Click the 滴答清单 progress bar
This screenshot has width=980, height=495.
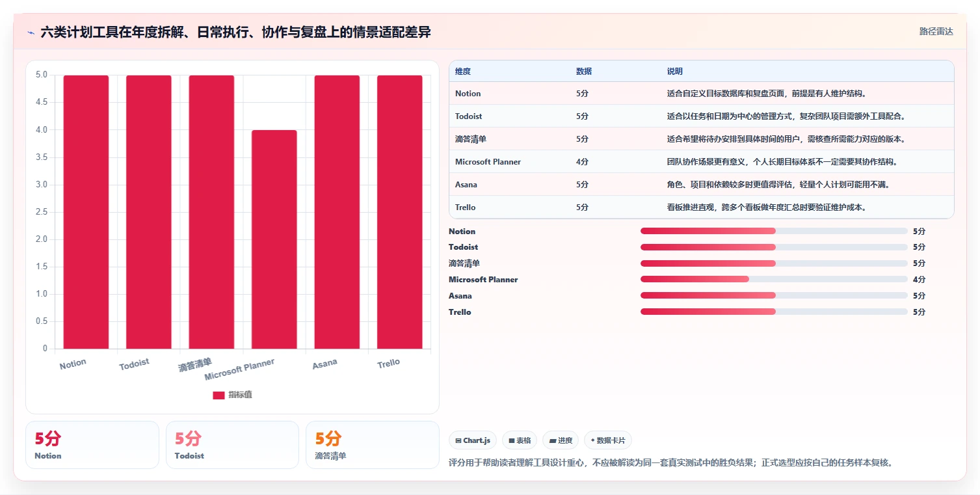click(774, 263)
